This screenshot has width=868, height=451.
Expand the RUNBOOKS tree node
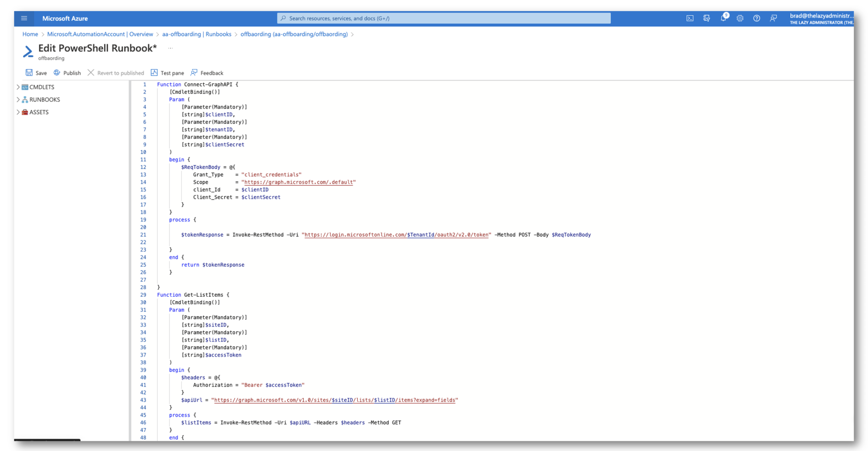pos(18,100)
